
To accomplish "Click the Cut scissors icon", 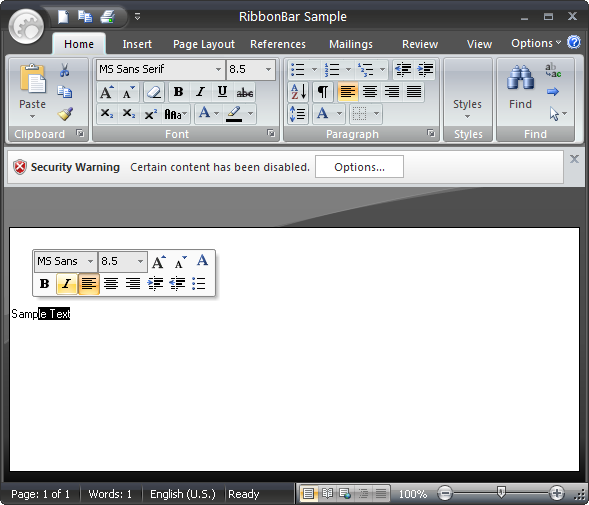I will [x=65, y=70].
